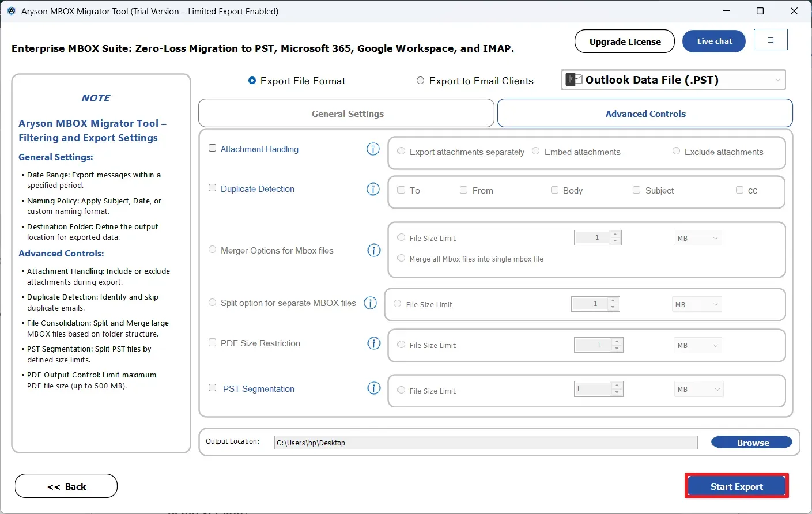Click the PST Segmentation info icon
Image resolution: width=812 pixels, height=514 pixels.
tap(374, 388)
